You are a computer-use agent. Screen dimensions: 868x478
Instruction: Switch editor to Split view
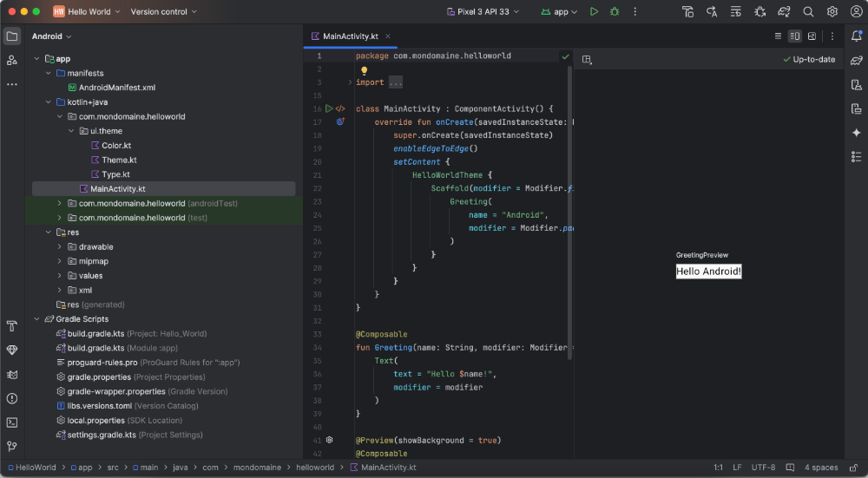(x=795, y=36)
